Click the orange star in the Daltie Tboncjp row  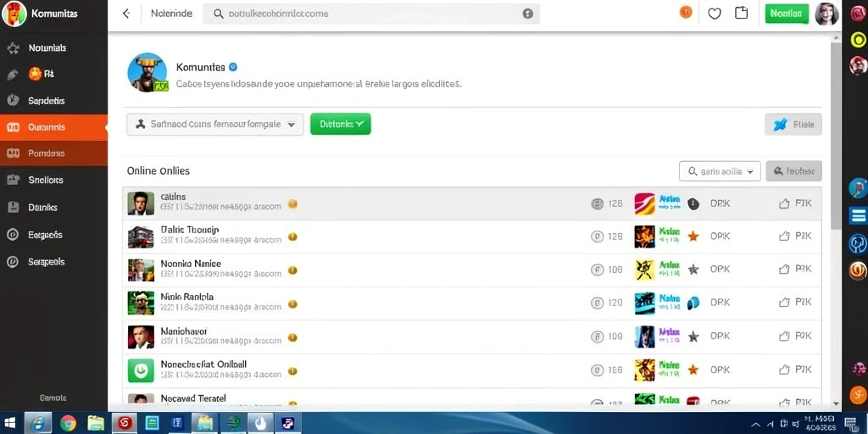(693, 236)
